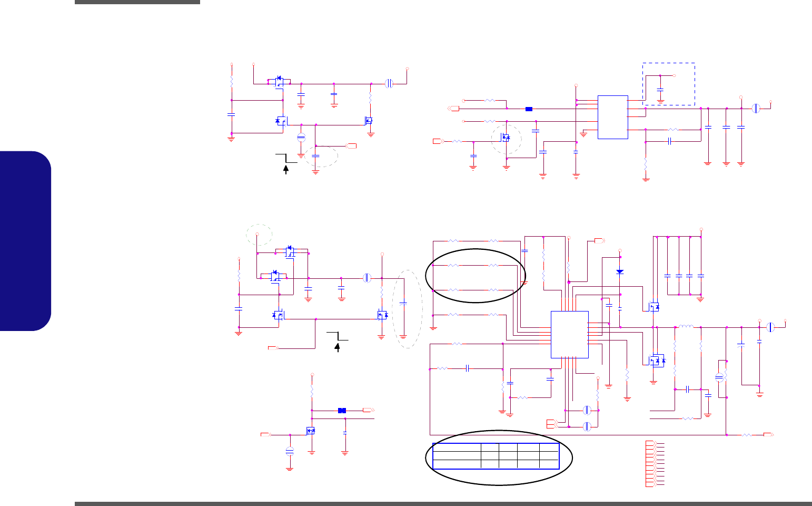Select the blue diode symbol above controller IC

coord(620,271)
